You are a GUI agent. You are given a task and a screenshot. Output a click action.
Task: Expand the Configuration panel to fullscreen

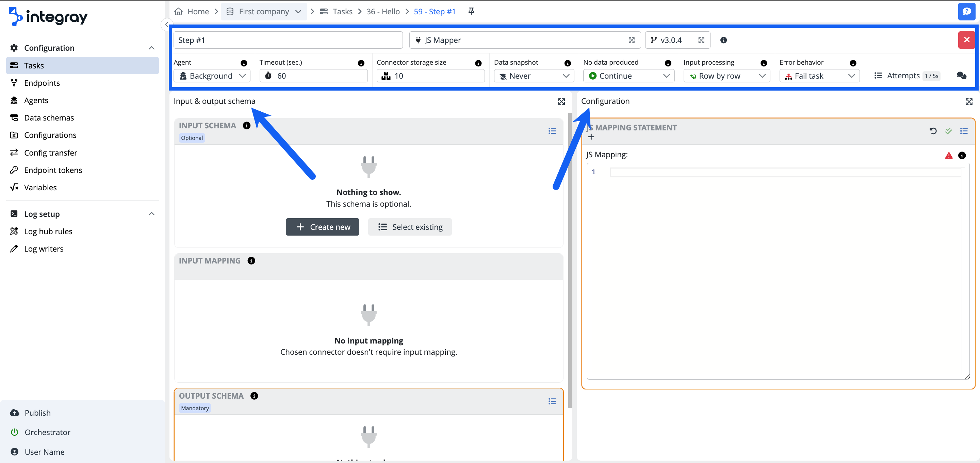969,102
